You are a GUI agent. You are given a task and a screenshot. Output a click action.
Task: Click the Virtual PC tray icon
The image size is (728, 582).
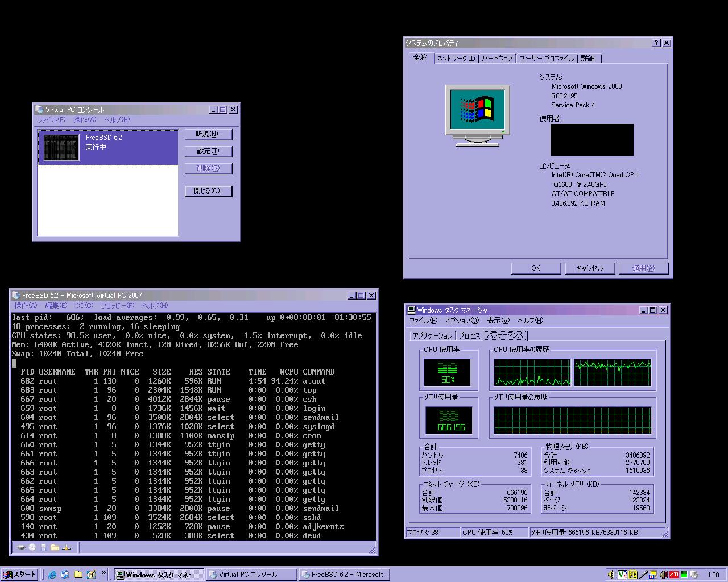694,575
